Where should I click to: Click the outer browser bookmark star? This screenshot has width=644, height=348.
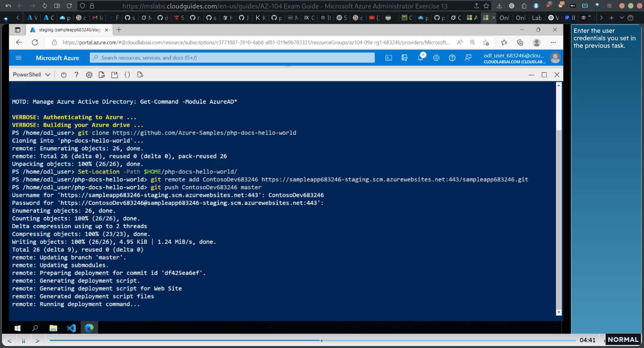click(x=486, y=6)
